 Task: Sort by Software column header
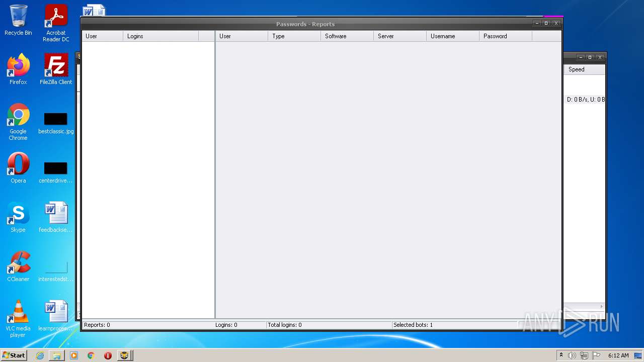pyautogui.click(x=347, y=36)
